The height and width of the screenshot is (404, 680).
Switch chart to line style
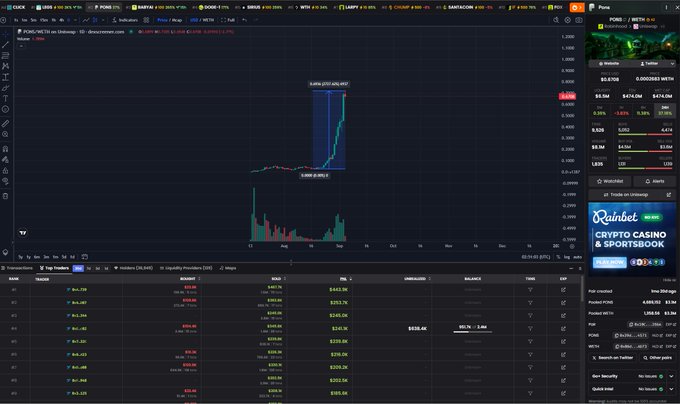[86, 20]
